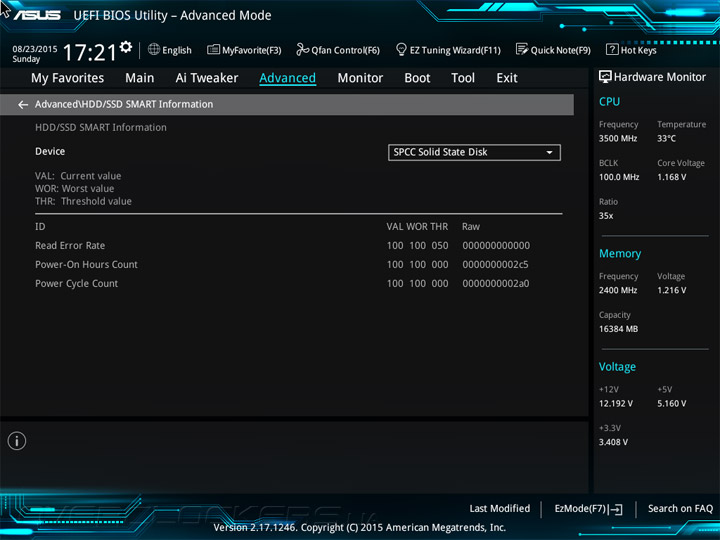Image resolution: width=720 pixels, height=540 pixels.
Task: Click the globe language icon
Action: [x=154, y=50]
